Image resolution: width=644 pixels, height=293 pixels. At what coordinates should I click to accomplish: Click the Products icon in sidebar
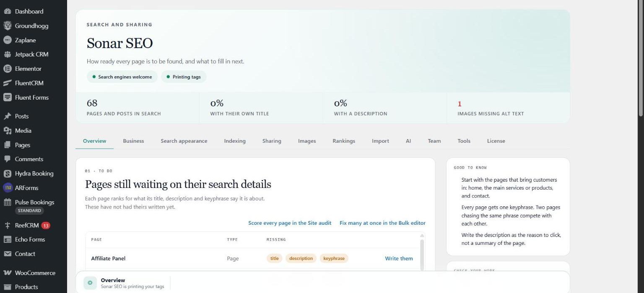pyautogui.click(x=7, y=287)
